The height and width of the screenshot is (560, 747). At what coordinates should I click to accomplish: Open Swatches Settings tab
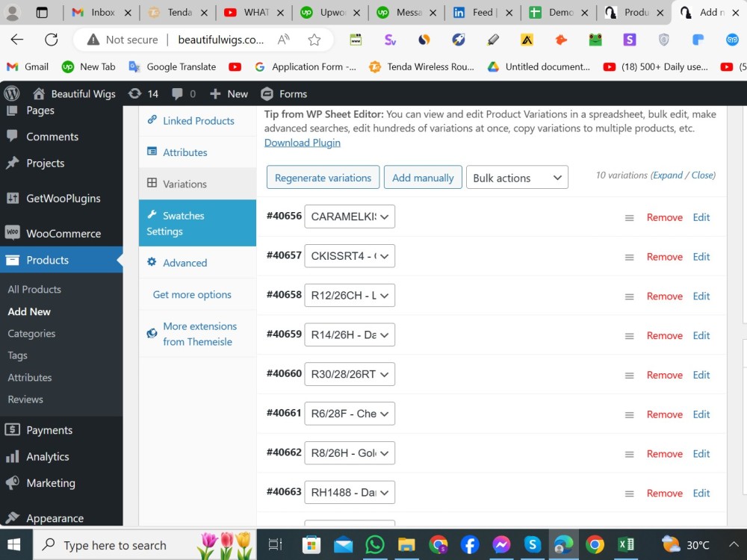click(197, 223)
